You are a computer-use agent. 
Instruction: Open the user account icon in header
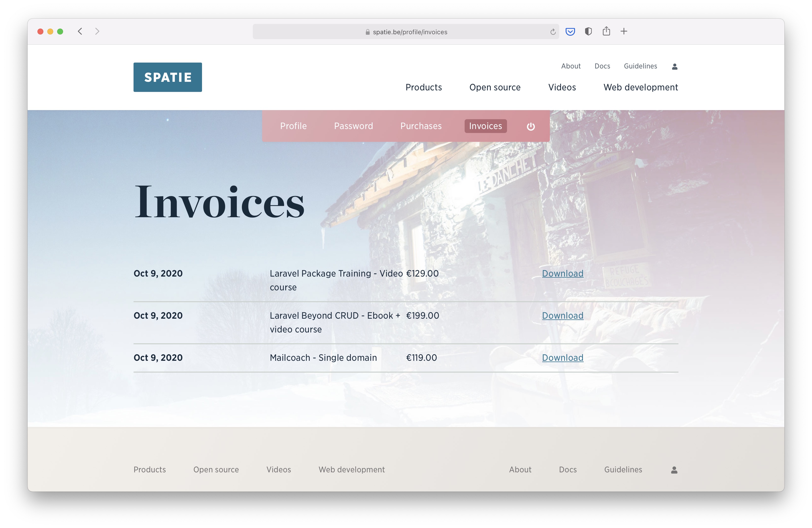675,66
